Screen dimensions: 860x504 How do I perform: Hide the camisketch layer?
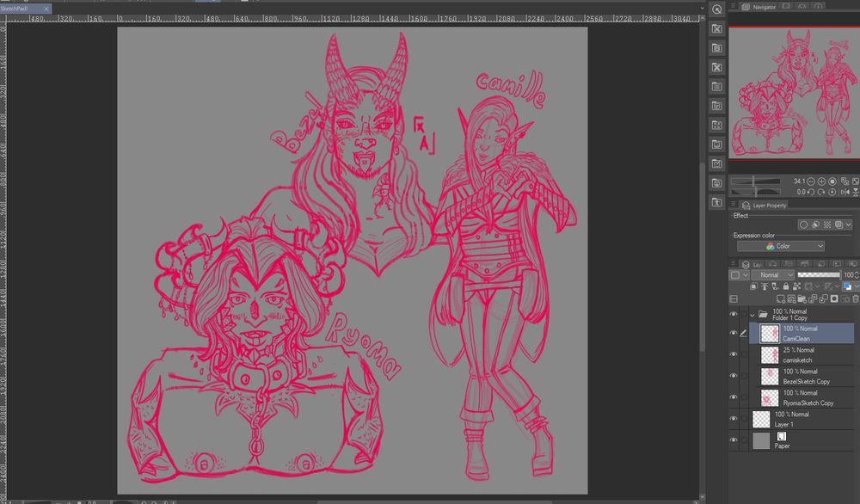tap(734, 353)
